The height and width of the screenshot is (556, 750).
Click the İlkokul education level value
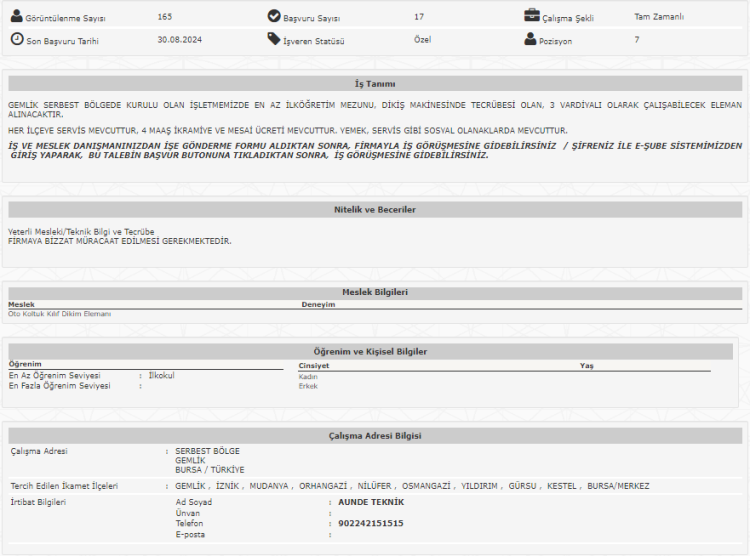(x=161, y=375)
